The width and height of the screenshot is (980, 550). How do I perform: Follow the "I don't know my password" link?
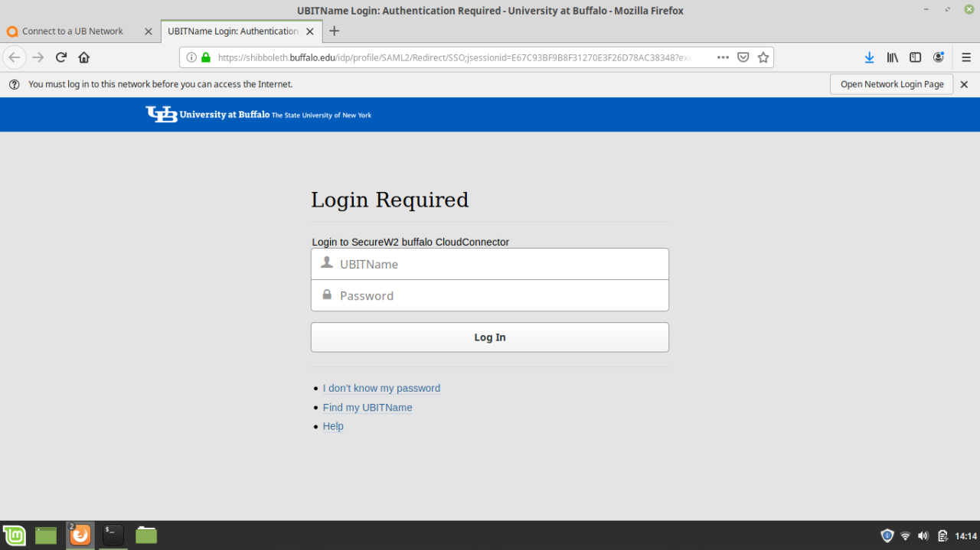pos(381,389)
